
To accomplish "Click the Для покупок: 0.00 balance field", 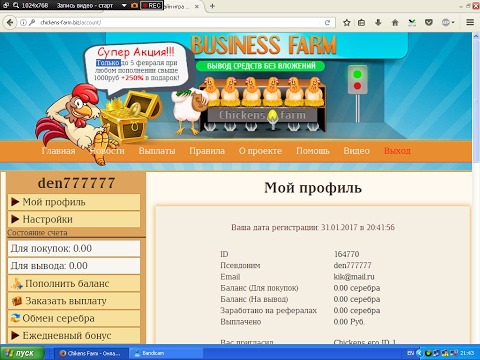I will 74,248.
